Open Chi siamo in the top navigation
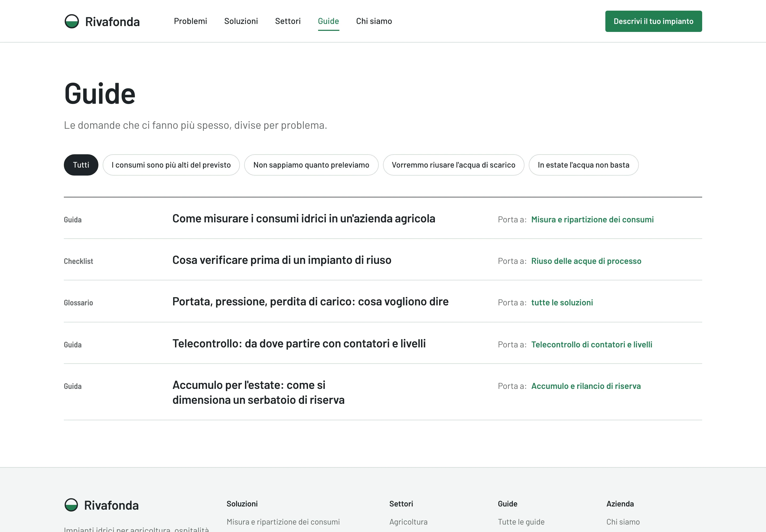 (x=374, y=21)
